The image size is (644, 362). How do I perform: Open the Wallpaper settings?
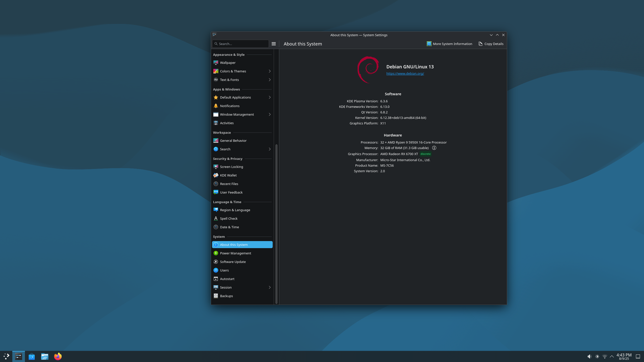click(242, 63)
